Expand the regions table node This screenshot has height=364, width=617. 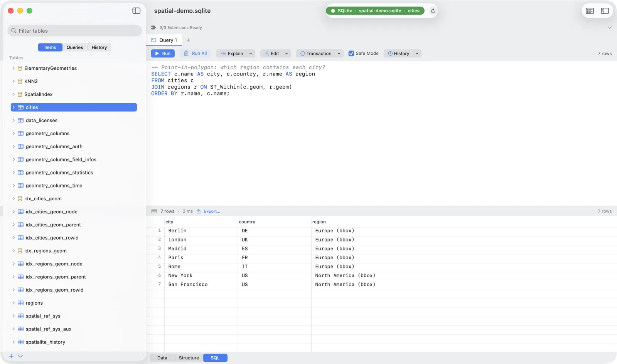13,303
